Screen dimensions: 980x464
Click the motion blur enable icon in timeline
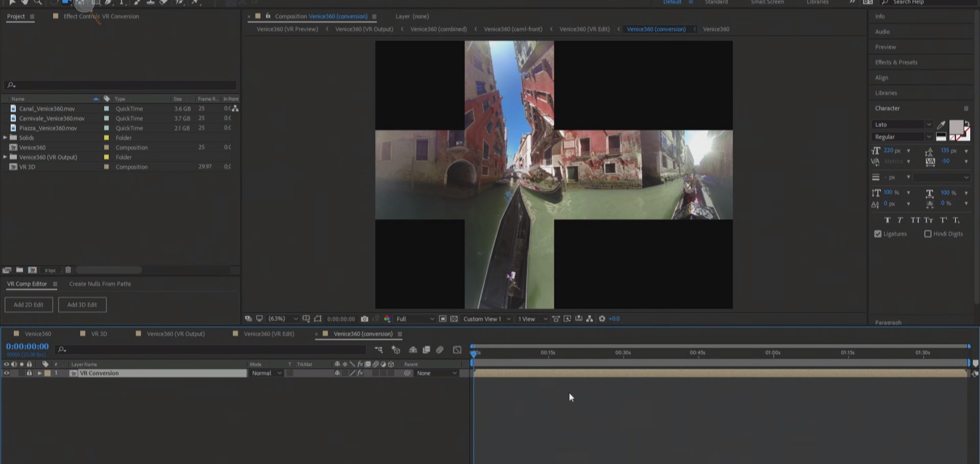[439, 350]
